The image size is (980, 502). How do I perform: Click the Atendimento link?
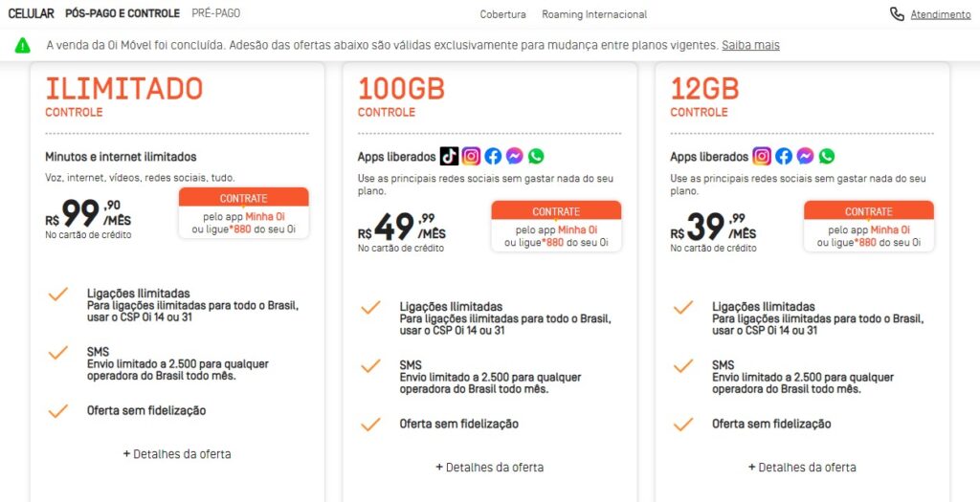(x=941, y=14)
